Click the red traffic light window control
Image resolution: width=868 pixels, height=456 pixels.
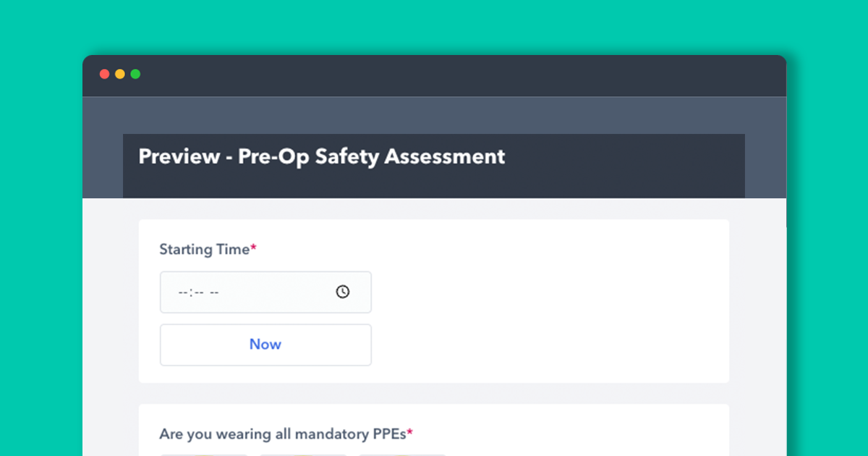105,73
